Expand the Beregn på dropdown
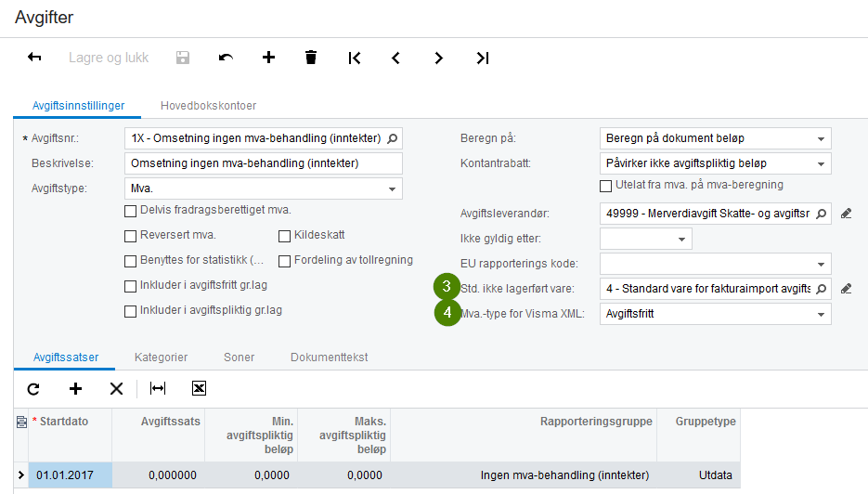This screenshot has width=868, height=494. [x=821, y=139]
